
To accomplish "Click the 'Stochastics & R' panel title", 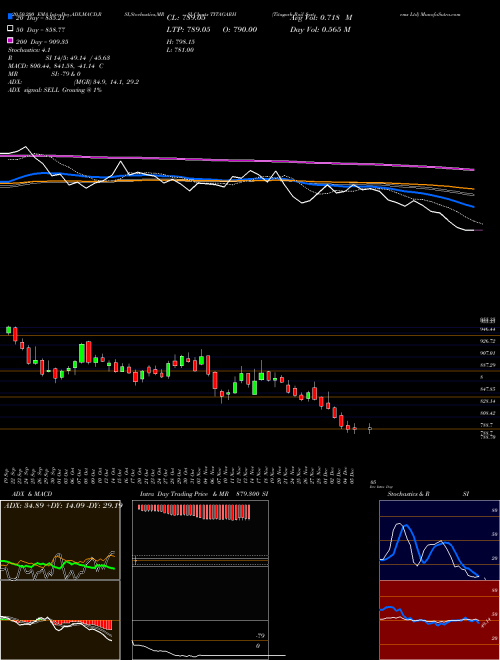I will (x=409, y=494).
